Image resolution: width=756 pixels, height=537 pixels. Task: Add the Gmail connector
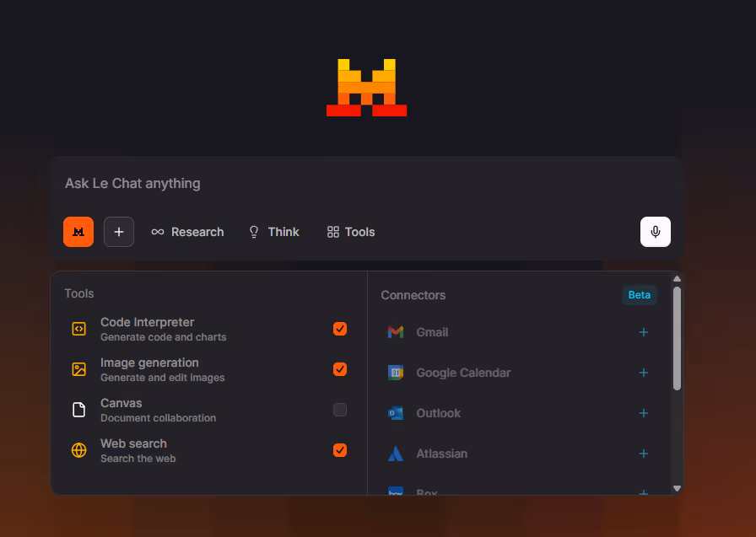[644, 332]
